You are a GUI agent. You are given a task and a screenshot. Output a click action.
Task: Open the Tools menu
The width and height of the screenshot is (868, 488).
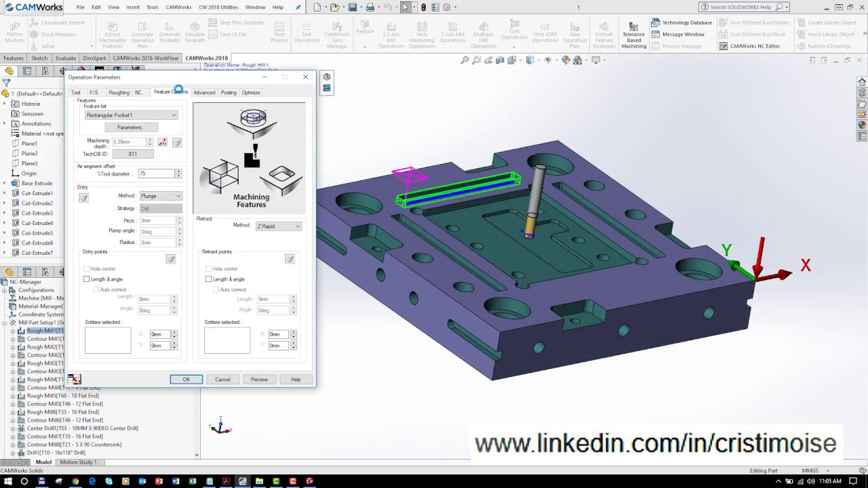pos(153,7)
